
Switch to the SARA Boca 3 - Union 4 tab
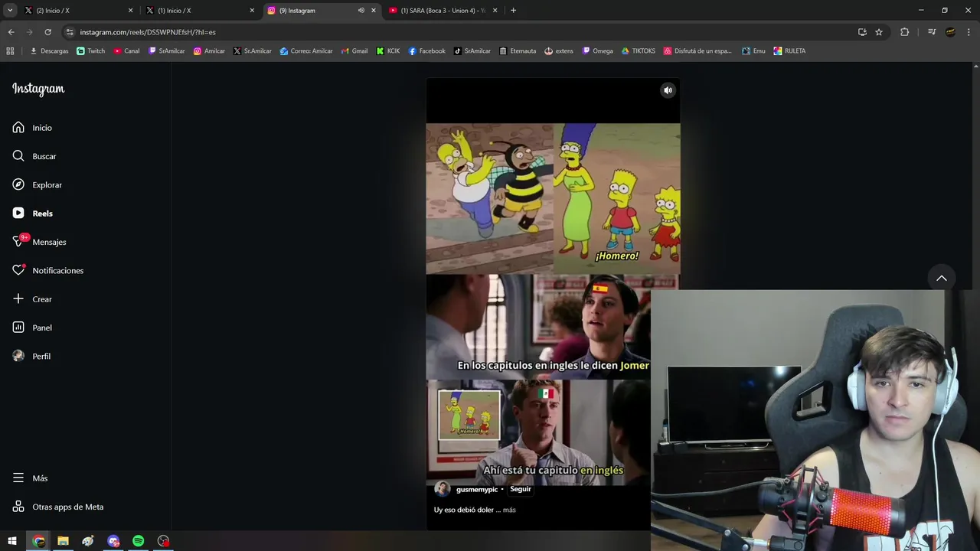pyautogui.click(x=443, y=11)
